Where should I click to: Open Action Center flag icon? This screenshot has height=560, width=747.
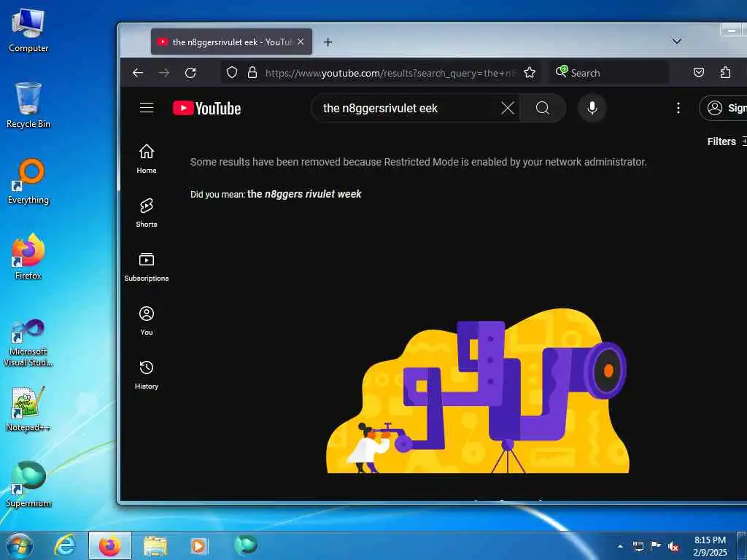656,546
